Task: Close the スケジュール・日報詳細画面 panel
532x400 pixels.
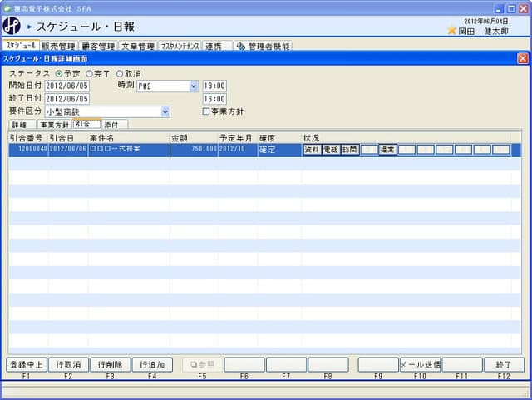Action: [x=523, y=58]
